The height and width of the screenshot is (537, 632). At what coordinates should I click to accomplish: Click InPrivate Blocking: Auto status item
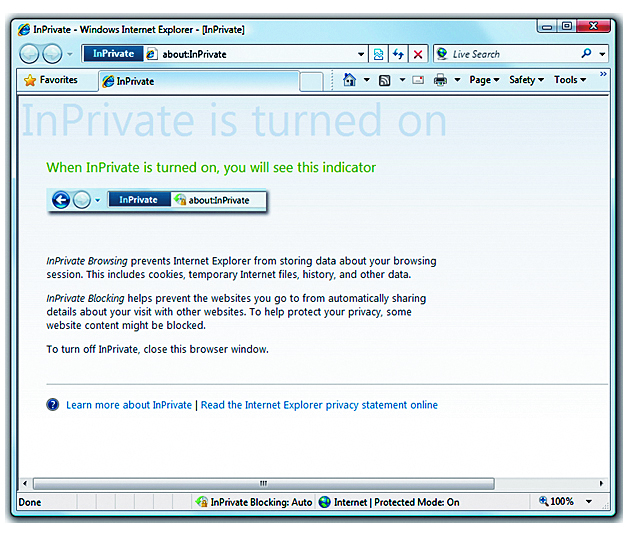[x=254, y=502]
